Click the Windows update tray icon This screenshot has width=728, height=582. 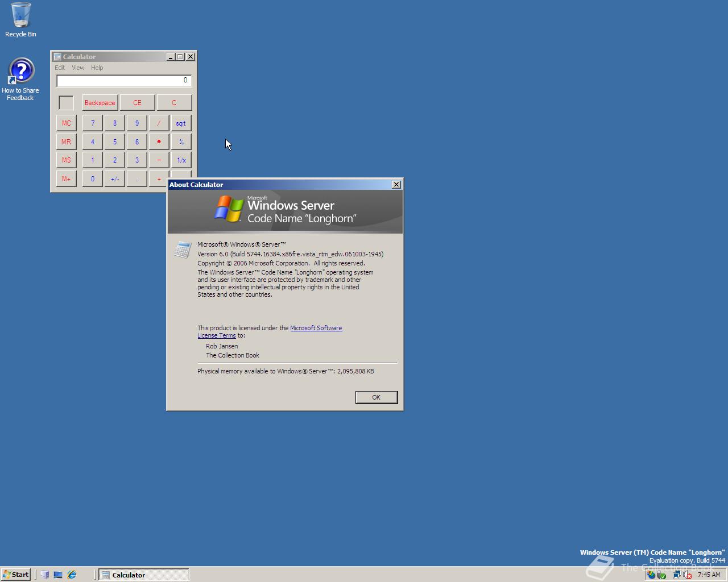651,575
